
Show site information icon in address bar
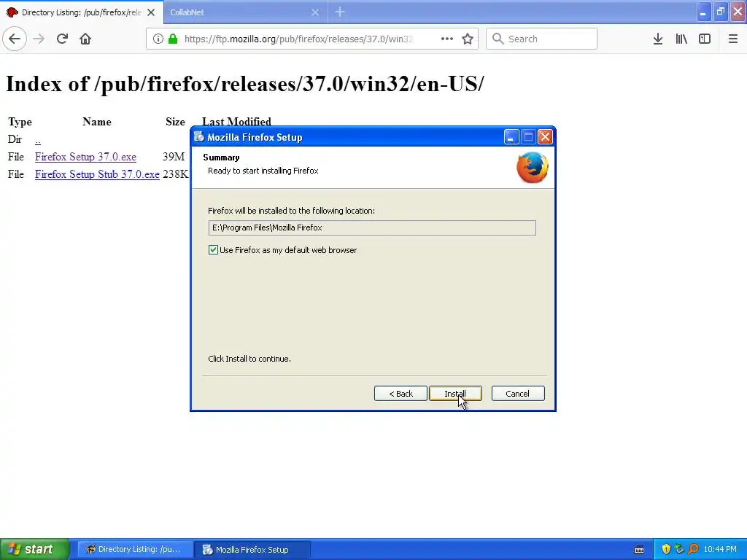(x=158, y=39)
